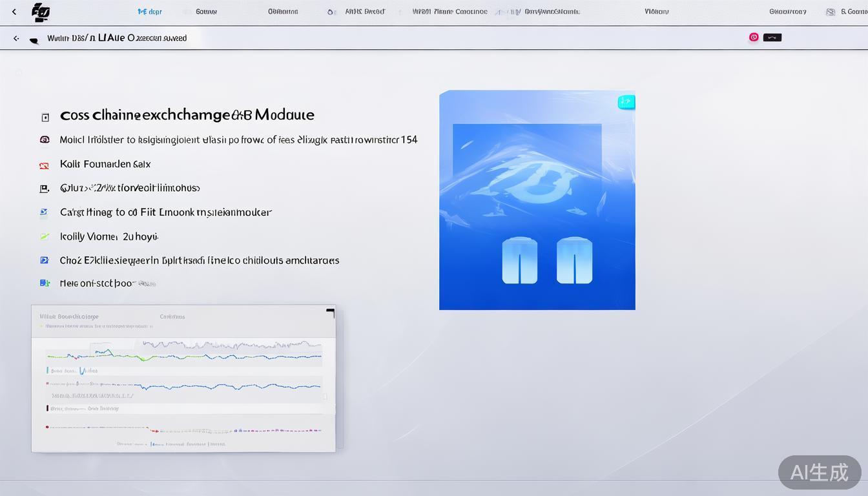The width and height of the screenshot is (868, 496).
Task: Toggle the square box beside the module heading
Action: [45, 117]
